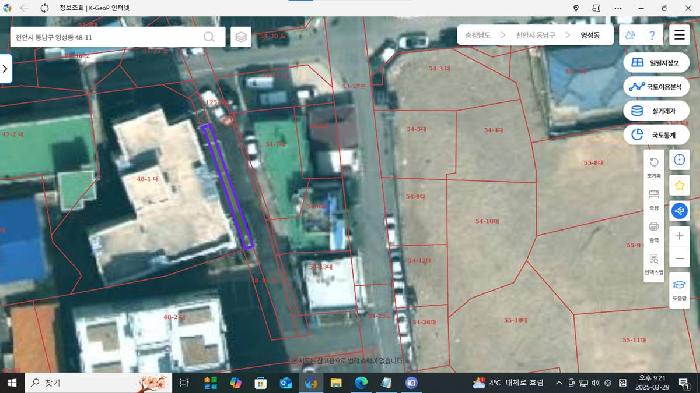Viewport: 700px width, 393px height.
Task: Click parcel label 54-10
Action: click(x=487, y=221)
